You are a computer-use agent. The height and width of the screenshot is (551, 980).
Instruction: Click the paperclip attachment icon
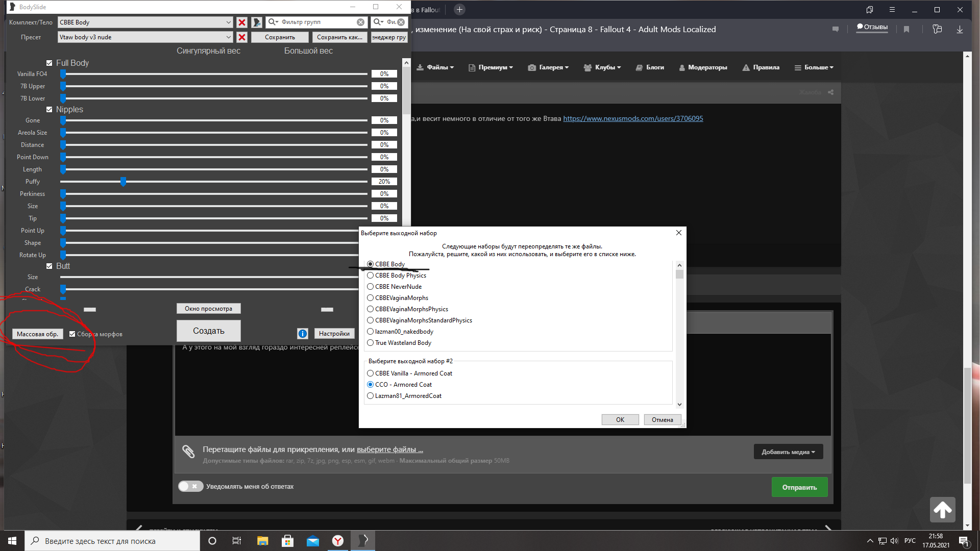[188, 452]
